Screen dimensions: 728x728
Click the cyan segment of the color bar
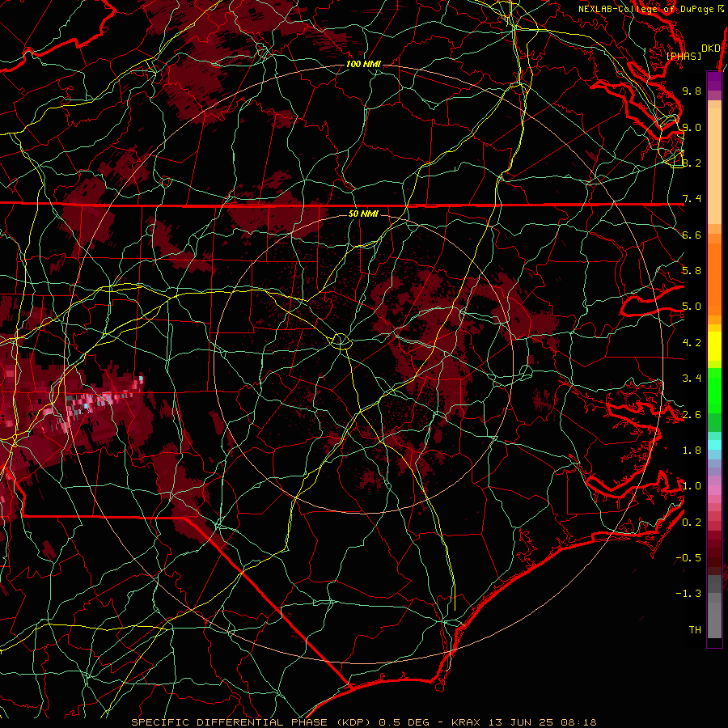point(714,445)
